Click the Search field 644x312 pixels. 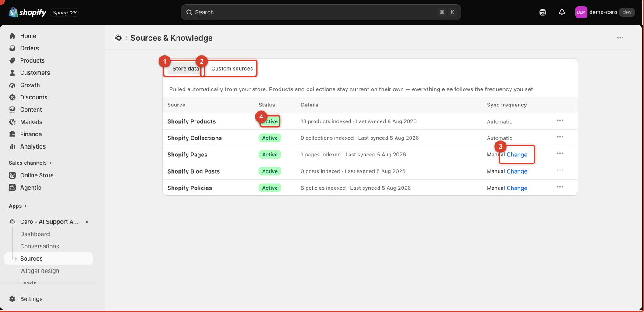click(321, 12)
